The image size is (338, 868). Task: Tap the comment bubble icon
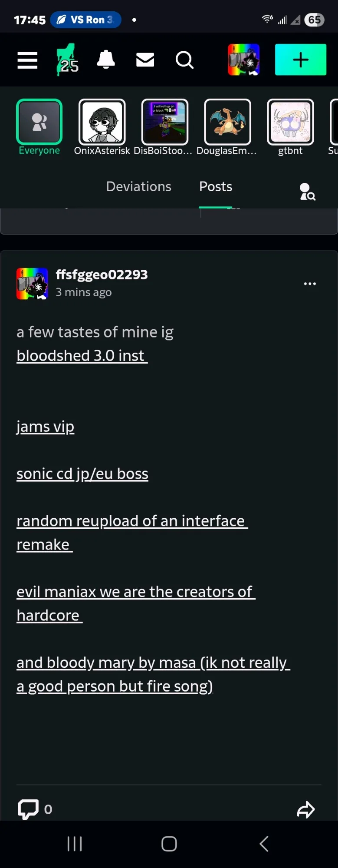[28, 809]
